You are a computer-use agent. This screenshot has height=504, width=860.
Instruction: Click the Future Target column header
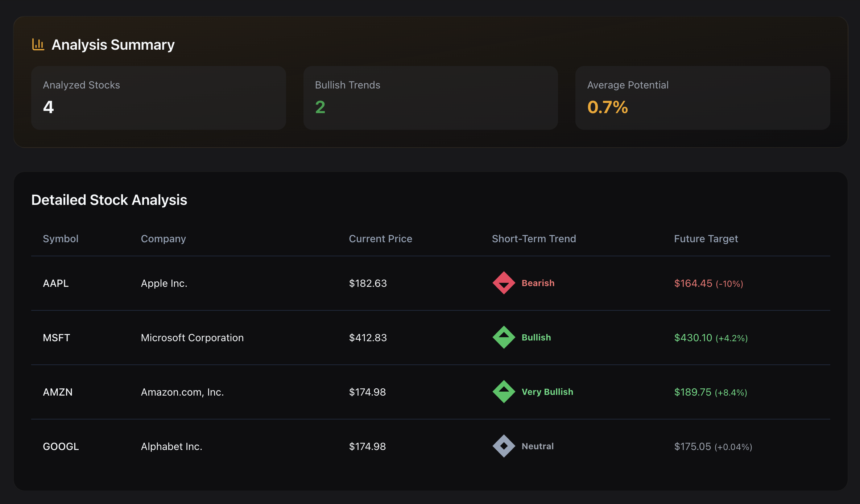pos(706,239)
